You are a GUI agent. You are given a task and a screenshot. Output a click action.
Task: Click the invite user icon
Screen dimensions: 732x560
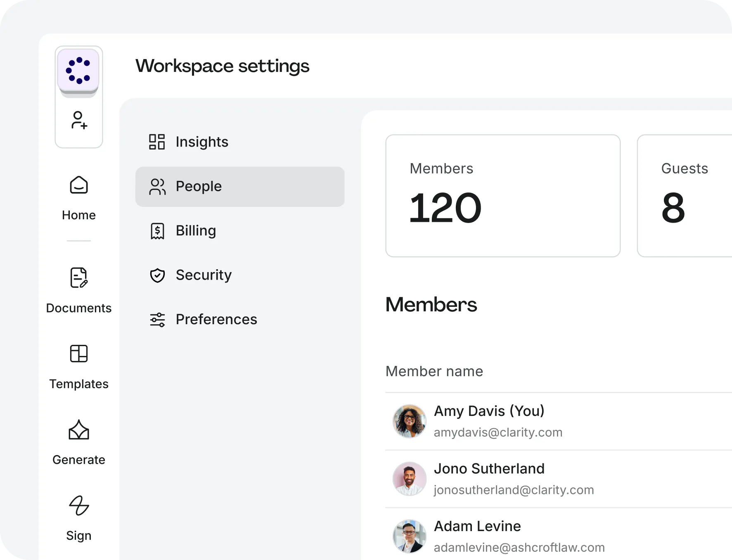(79, 120)
